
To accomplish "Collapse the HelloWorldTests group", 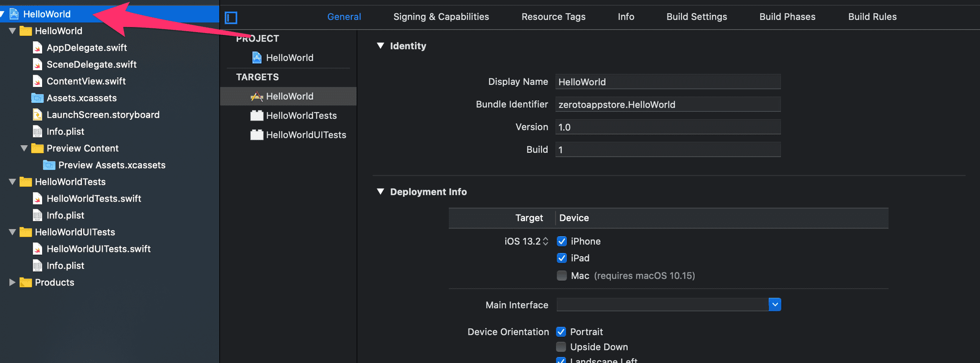I will click(13, 181).
